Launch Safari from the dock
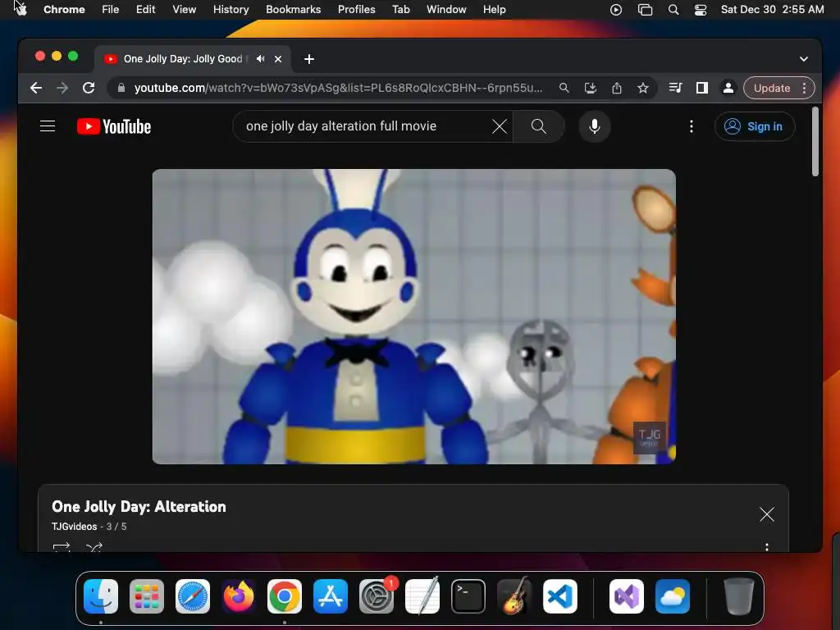Image resolution: width=840 pixels, height=630 pixels. 193,596
